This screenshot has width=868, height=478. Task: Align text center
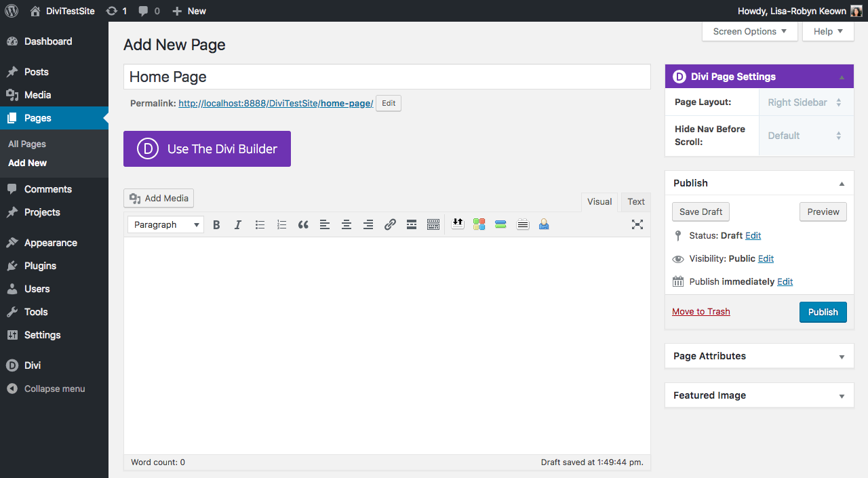[x=347, y=224]
